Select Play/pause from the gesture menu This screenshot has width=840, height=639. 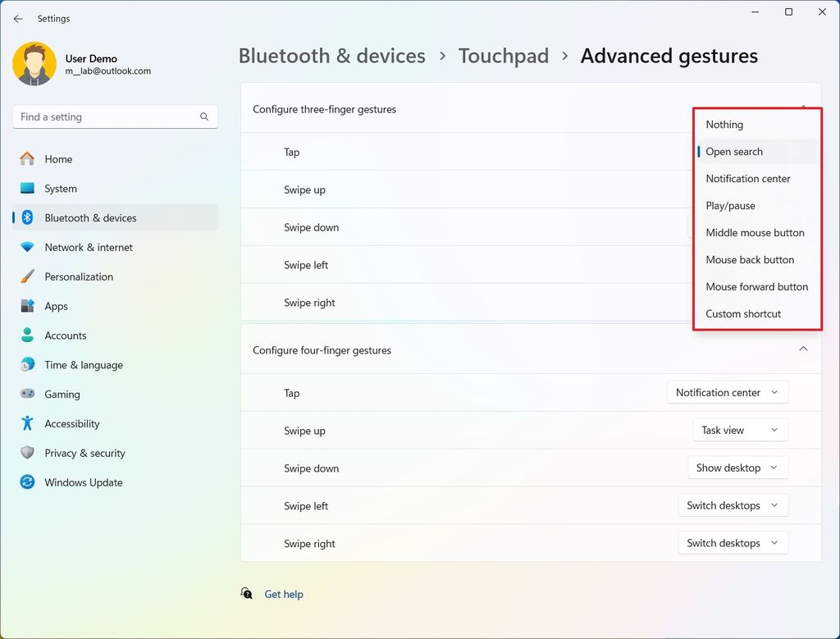(x=730, y=205)
